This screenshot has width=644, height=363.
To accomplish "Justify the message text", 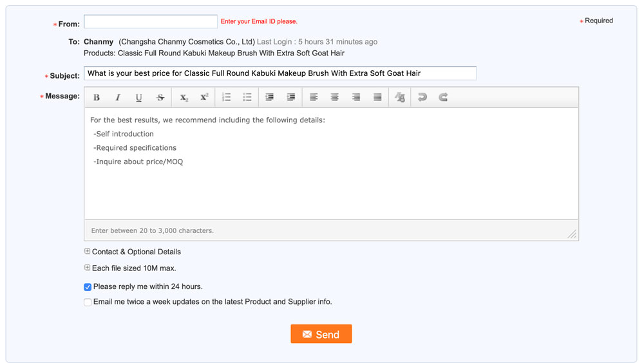I will 378,98.
